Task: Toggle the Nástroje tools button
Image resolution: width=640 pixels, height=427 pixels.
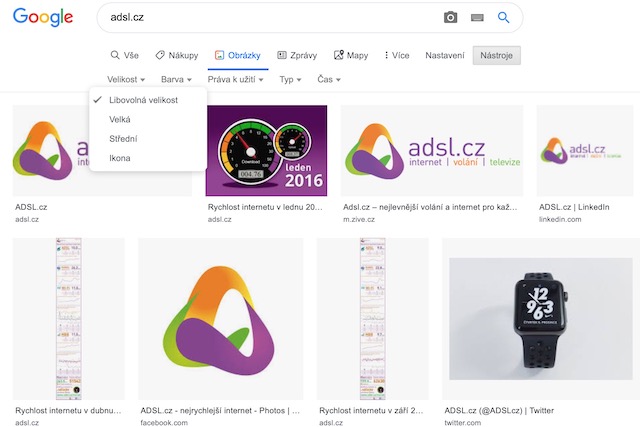Action: click(496, 55)
